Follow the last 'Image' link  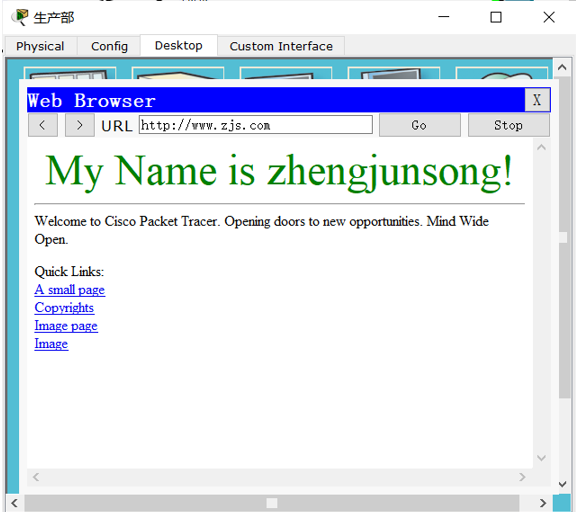point(51,344)
